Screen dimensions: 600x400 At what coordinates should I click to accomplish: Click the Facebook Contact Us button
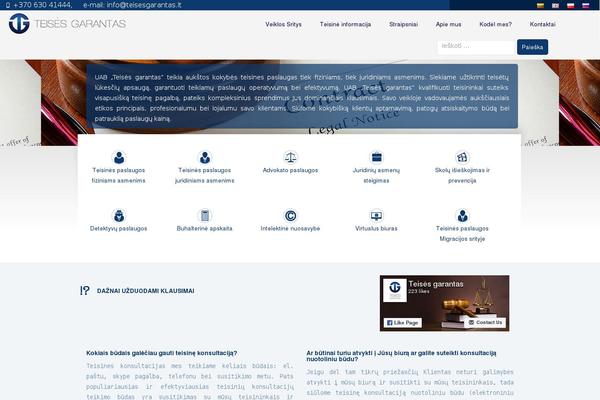tap(485, 323)
